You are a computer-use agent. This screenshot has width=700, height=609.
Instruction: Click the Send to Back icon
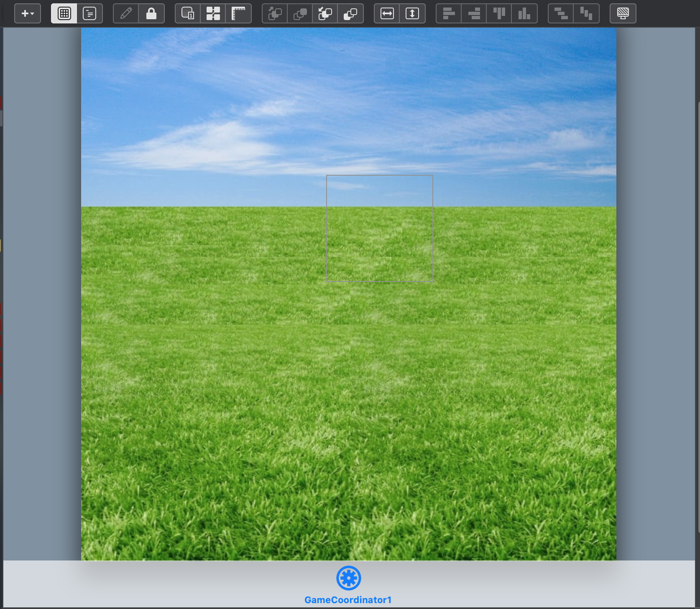pos(350,13)
